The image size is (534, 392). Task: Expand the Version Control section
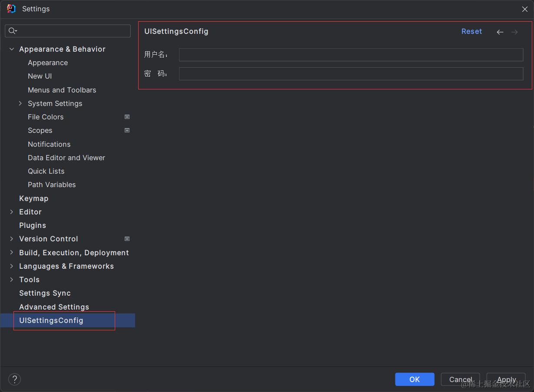pos(12,239)
